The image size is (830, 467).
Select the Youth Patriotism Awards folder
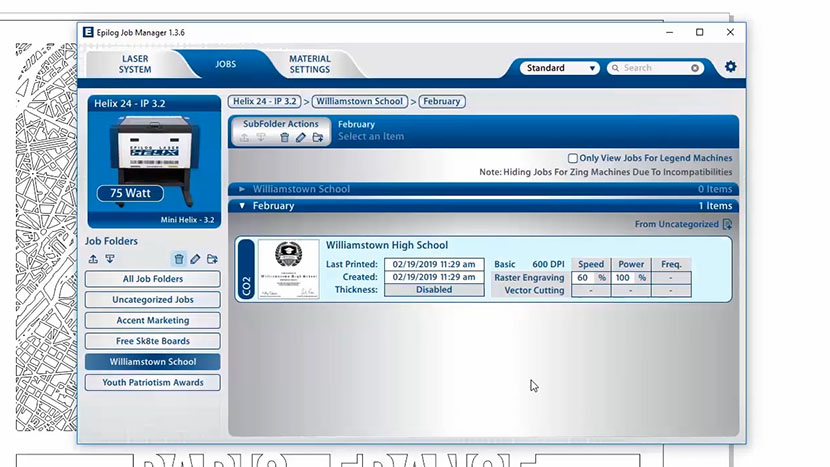point(152,382)
